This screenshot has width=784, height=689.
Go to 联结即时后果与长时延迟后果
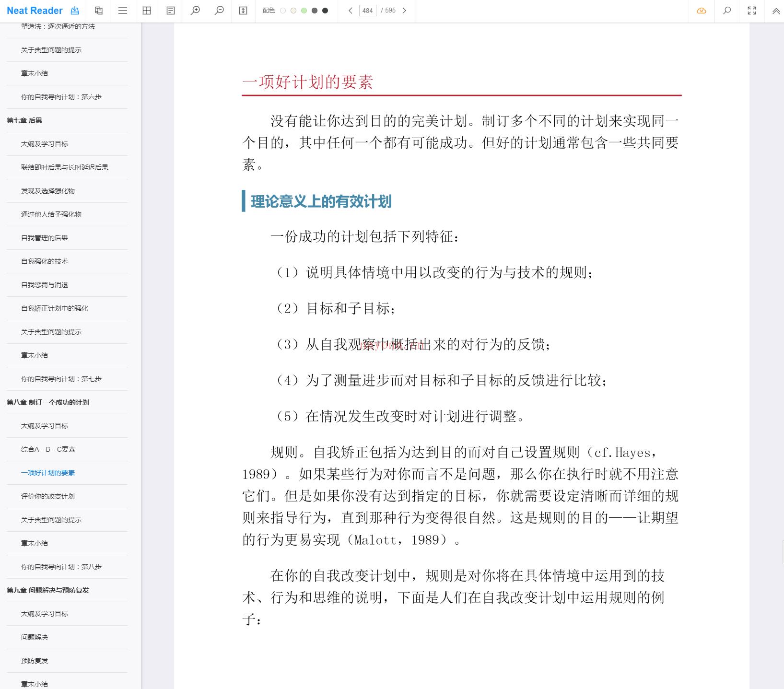65,167
